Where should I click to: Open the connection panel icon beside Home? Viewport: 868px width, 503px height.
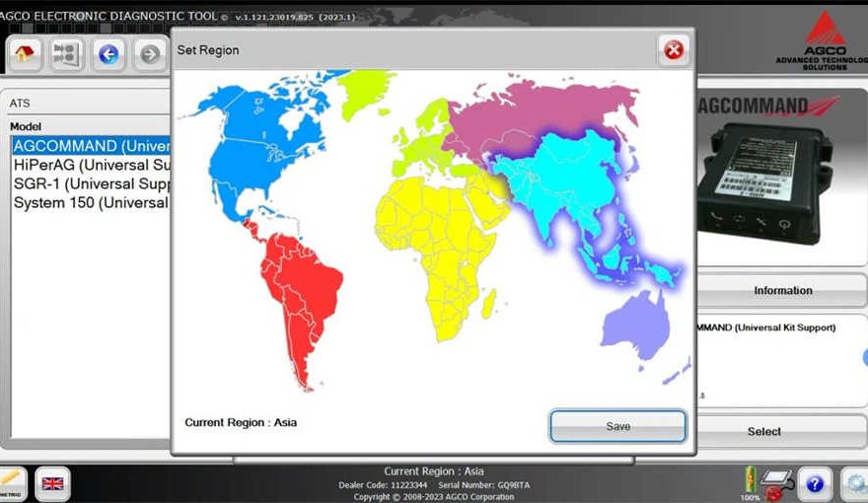(x=67, y=54)
